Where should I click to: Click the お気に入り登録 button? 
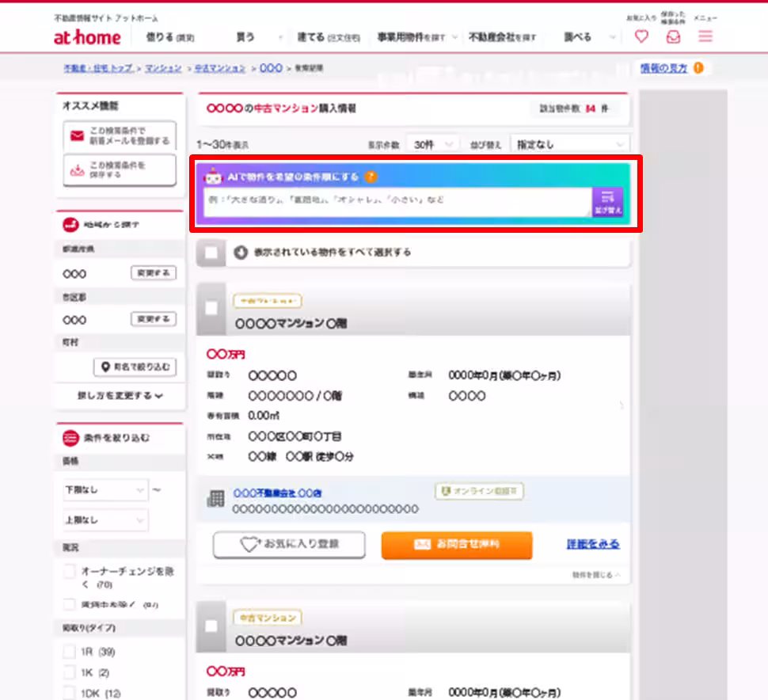[289, 544]
